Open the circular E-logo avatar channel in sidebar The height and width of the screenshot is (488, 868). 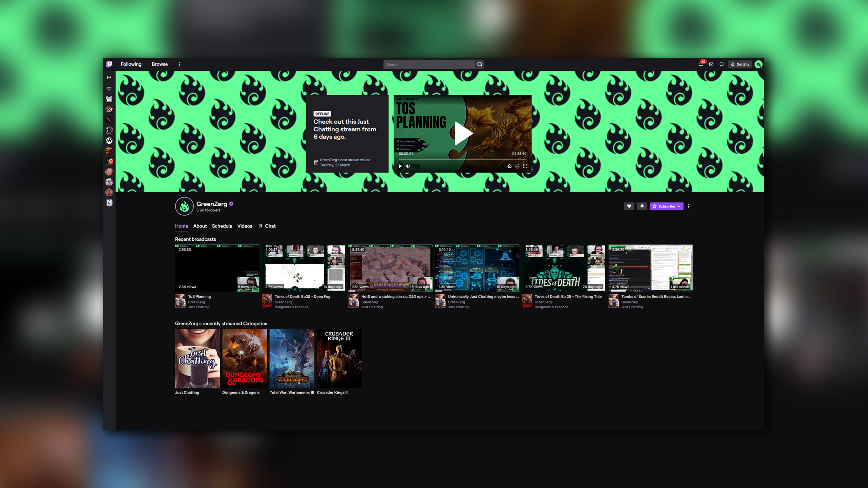(x=109, y=130)
